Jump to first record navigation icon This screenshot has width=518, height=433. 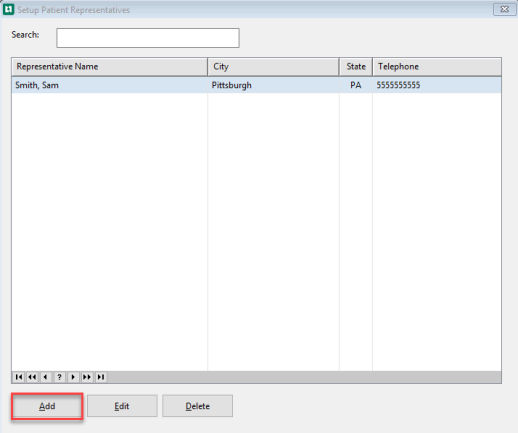point(19,377)
